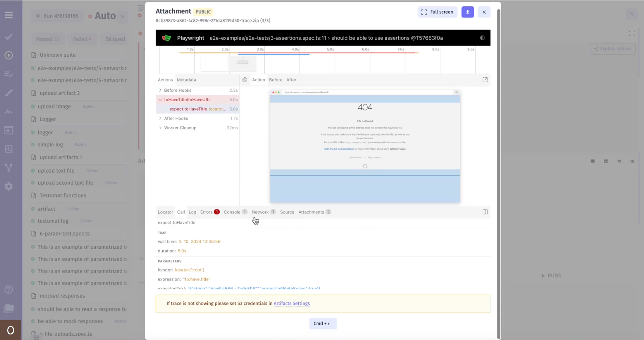Open the Imports arrow-box icon in sidebar
The image size is (644, 340).
click(x=9, y=130)
